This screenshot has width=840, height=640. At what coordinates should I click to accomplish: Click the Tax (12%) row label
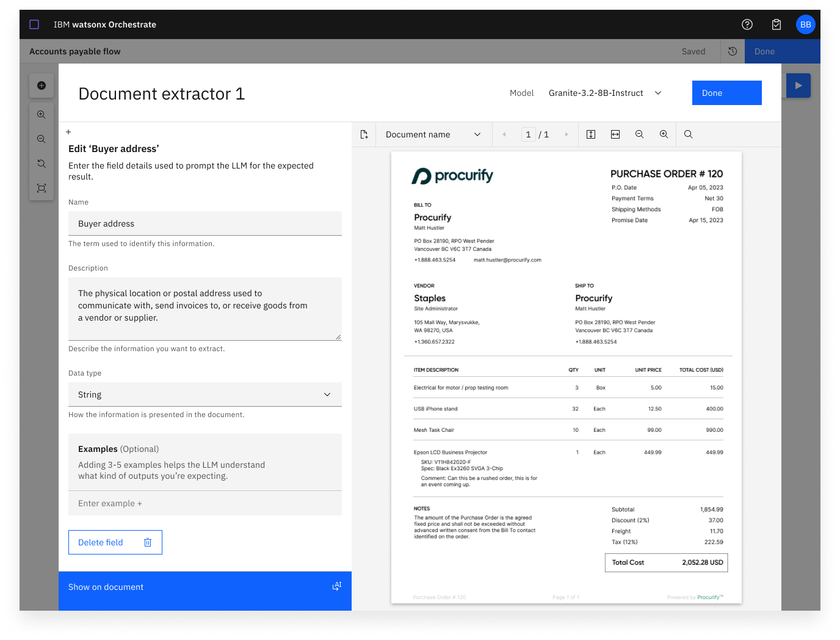pyautogui.click(x=625, y=542)
